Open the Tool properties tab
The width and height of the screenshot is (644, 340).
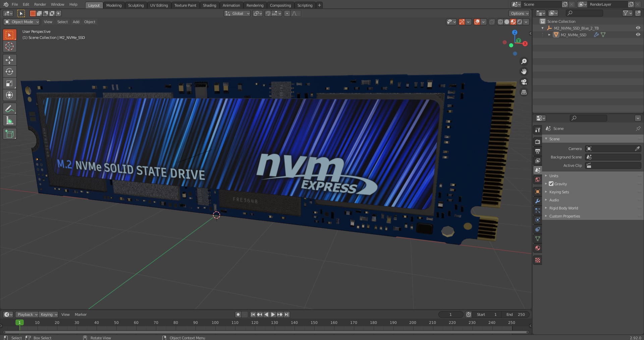[538, 130]
